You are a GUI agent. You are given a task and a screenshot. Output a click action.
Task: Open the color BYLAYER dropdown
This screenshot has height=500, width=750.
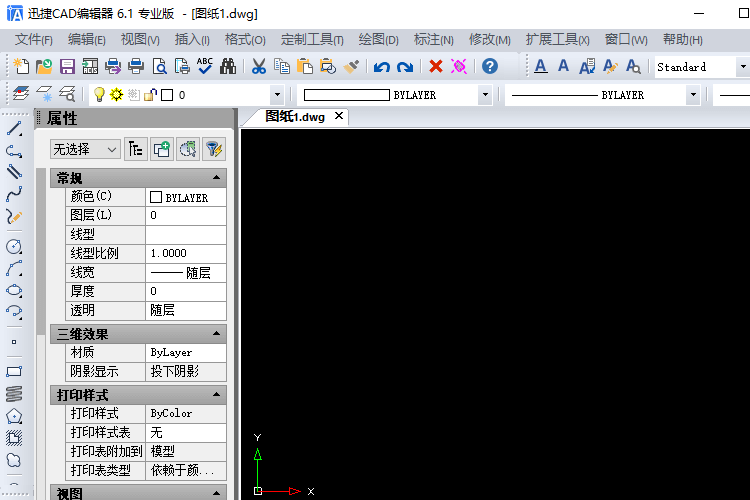click(x=485, y=95)
